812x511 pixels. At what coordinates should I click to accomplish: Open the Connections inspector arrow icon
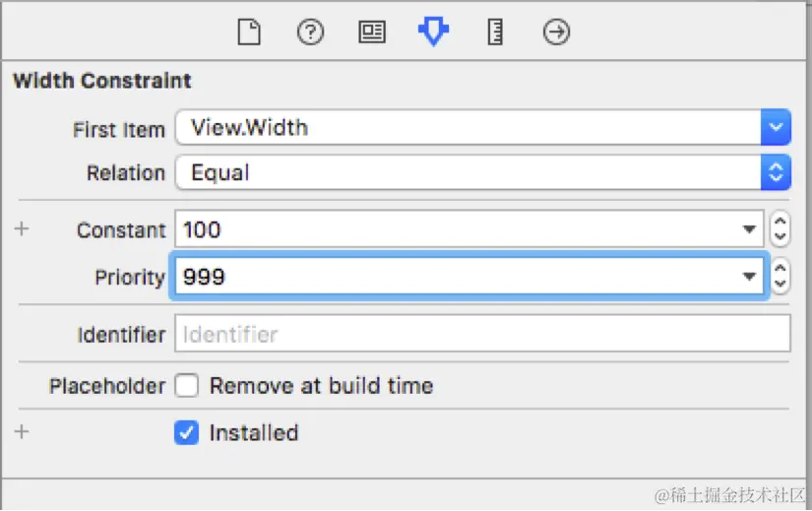click(556, 32)
